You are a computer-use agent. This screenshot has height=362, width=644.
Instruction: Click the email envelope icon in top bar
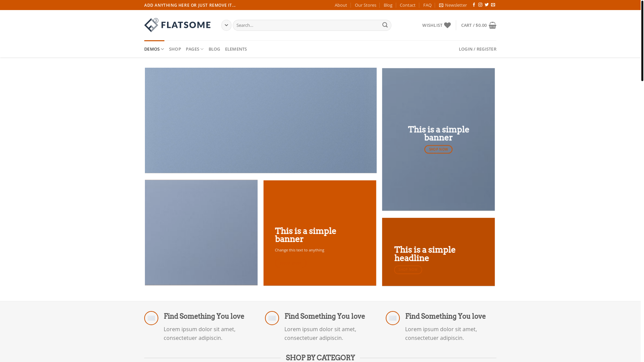(x=493, y=5)
